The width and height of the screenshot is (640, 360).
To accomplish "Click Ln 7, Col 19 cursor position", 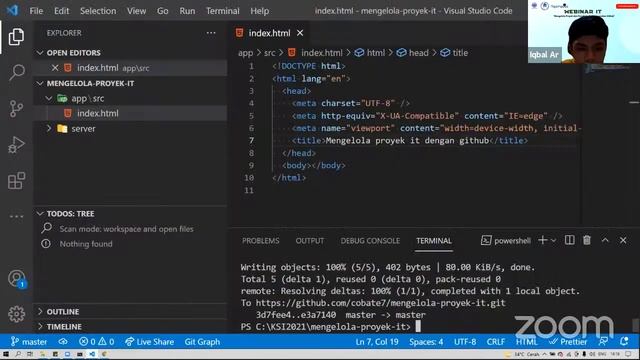I will 377,342.
